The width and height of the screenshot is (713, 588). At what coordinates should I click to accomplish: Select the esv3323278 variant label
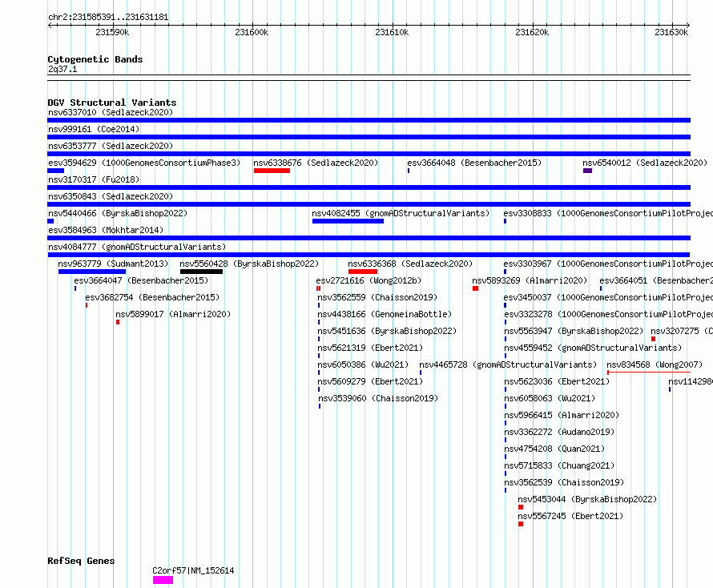(608, 314)
